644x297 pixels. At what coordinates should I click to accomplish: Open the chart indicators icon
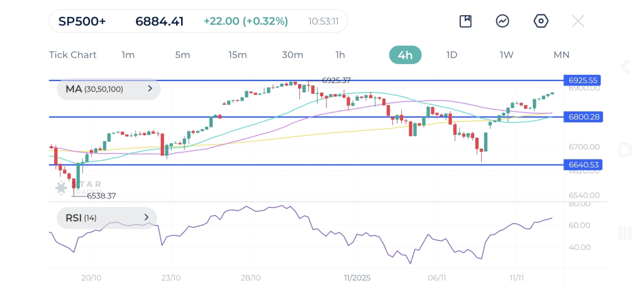pyautogui.click(x=502, y=21)
